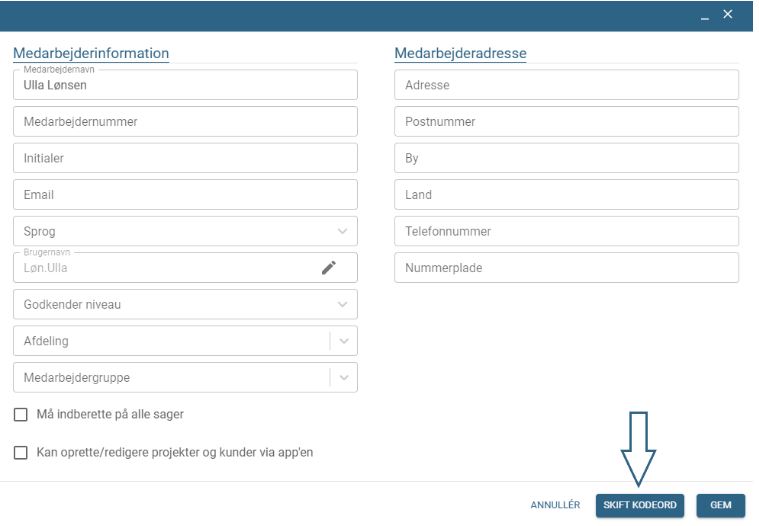Viewport: 759px width, 526px height.
Task: Focus the Medarbejdernummer input field
Action: pos(185,122)
